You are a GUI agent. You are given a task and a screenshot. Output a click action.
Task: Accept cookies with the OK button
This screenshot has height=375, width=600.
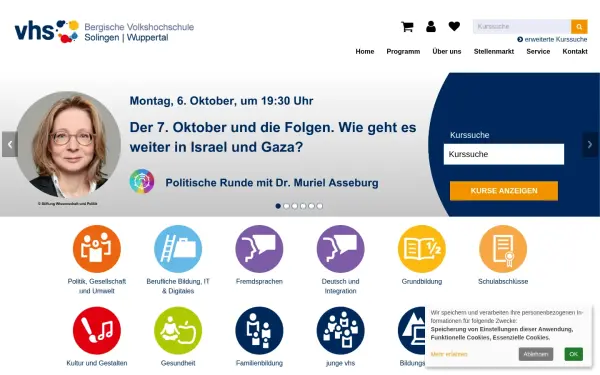[573, 354]
